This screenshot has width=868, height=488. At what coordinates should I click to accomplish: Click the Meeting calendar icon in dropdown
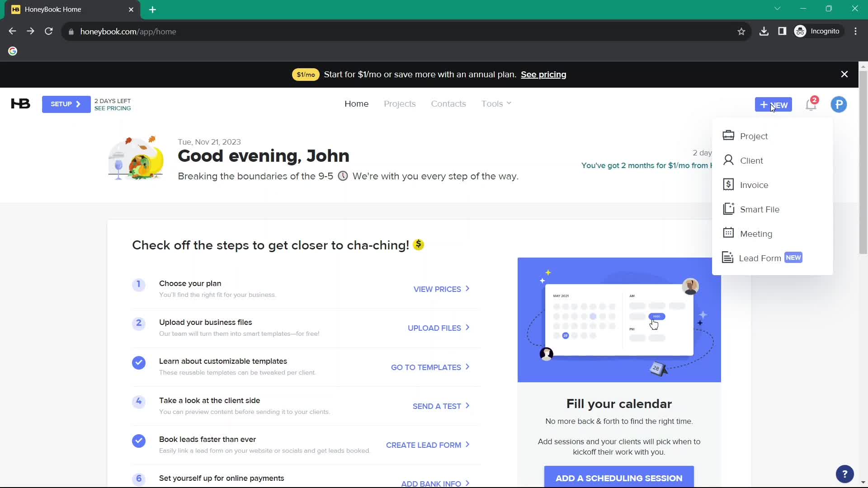click(x=728, y=233)
